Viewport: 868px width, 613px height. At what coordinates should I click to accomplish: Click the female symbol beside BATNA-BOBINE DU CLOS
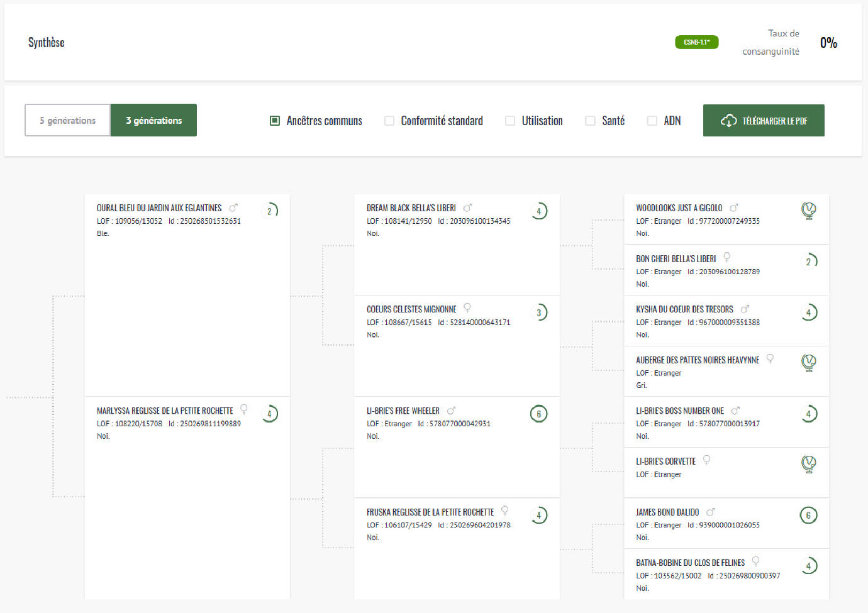pos(755,561)
